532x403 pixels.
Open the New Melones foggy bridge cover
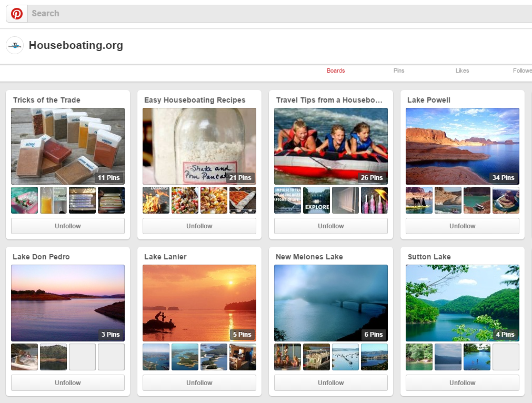point(331,303)
